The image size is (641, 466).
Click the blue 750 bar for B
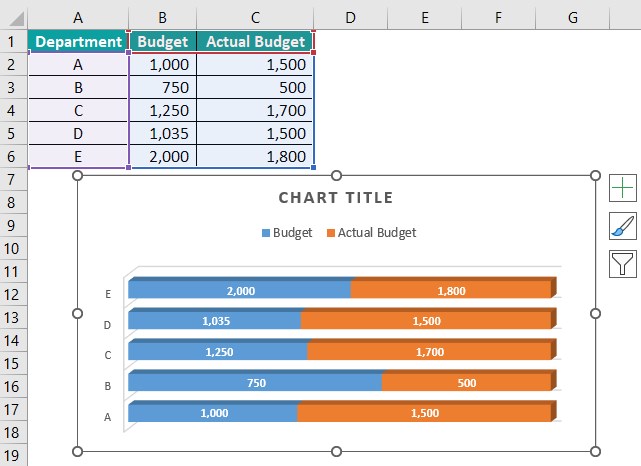pyautogui.click(x=255, y=382)
